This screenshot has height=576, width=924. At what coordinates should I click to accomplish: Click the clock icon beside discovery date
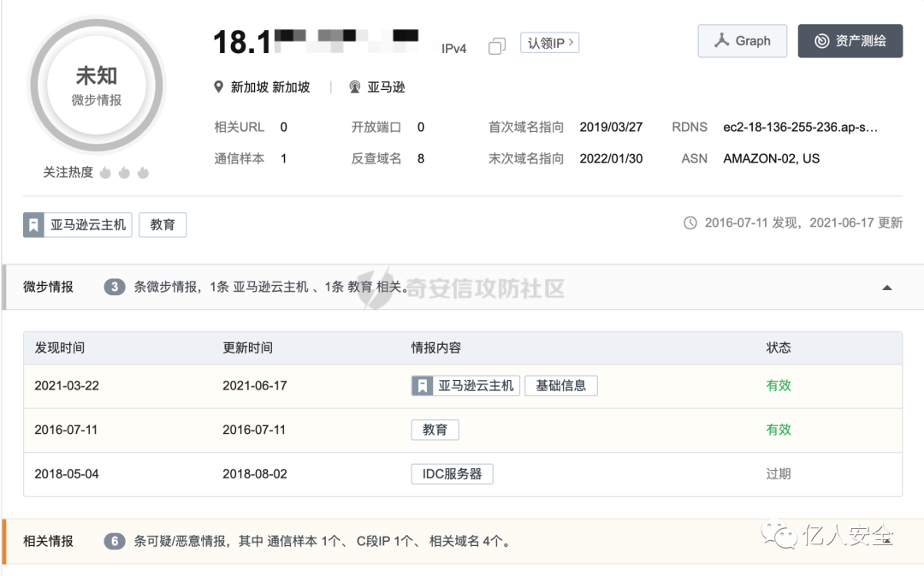click(690, 223)
